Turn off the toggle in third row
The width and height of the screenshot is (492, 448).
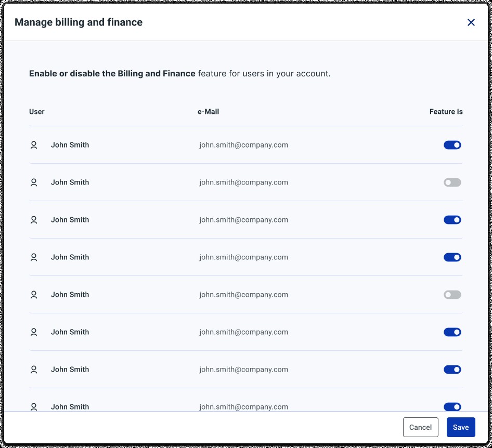[x=452, y=220]
